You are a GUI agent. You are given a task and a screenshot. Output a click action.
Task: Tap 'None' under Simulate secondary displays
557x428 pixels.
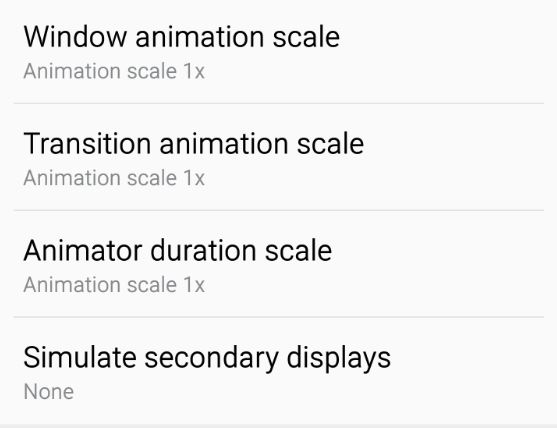coord(49,392)
